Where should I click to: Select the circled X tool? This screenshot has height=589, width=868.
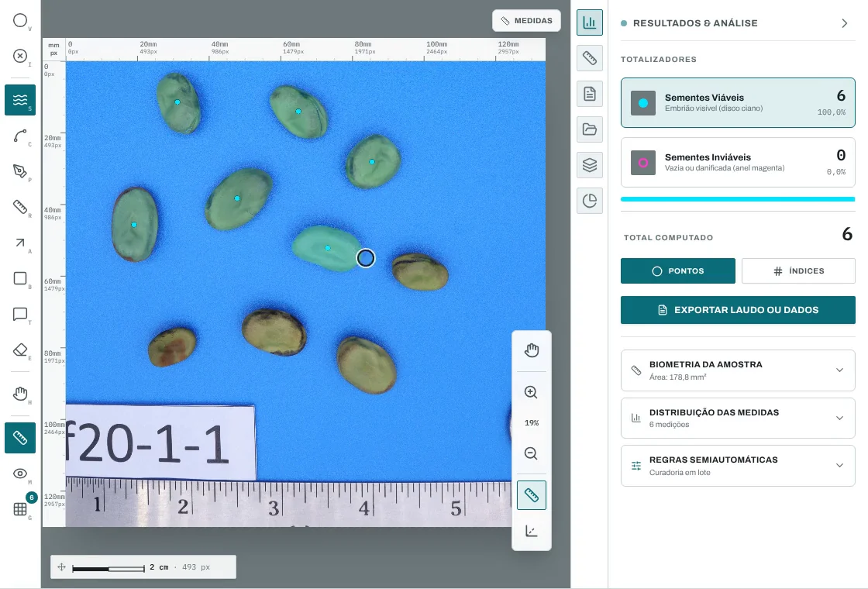20,56
